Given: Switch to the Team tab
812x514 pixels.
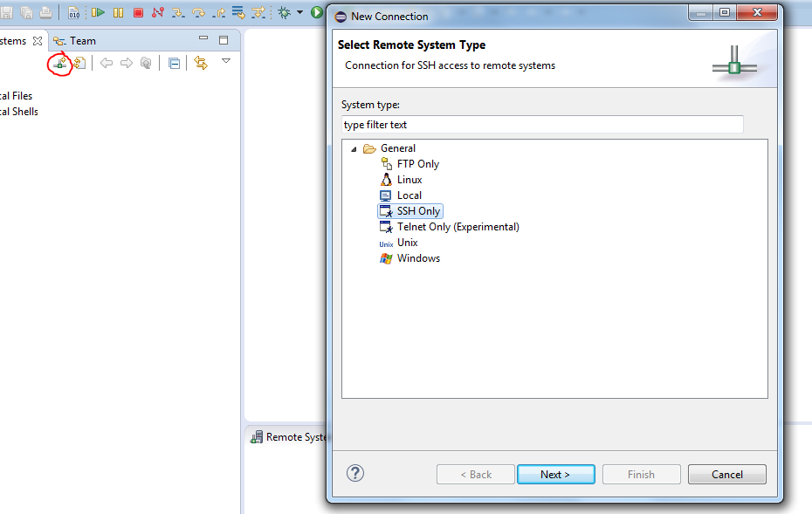Looking at the screenshot, I should (x=77, y=40).
